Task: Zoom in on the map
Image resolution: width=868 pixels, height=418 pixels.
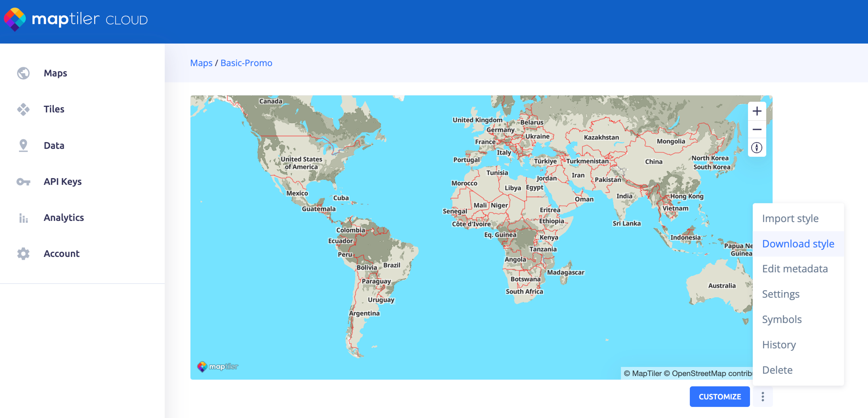Action: (757, 111)
